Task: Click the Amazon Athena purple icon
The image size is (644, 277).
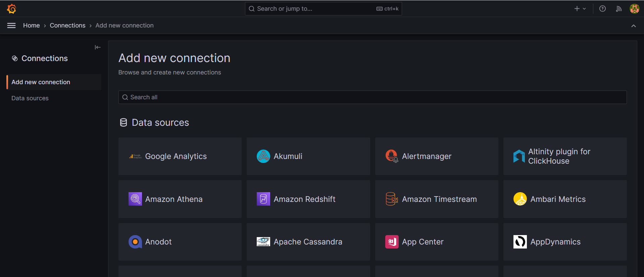Action: pyautogui.click(x=135, y=199)
